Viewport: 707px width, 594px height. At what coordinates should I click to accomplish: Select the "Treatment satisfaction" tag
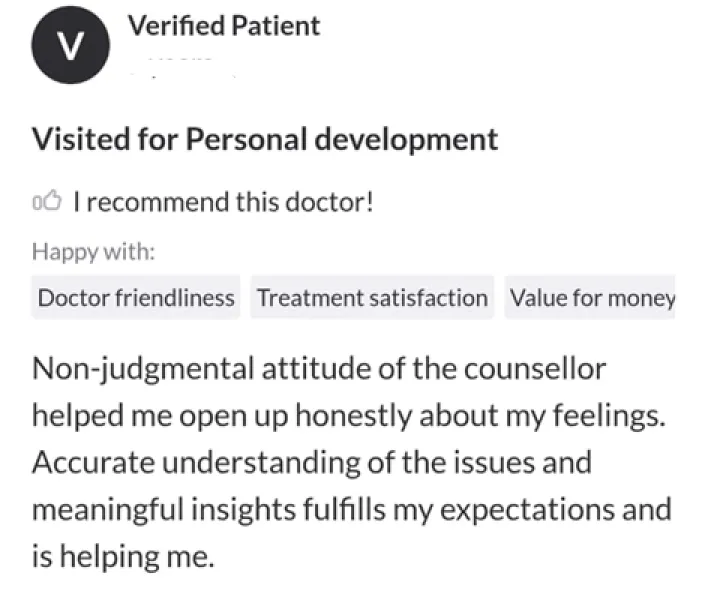click(x=372, y=297)
